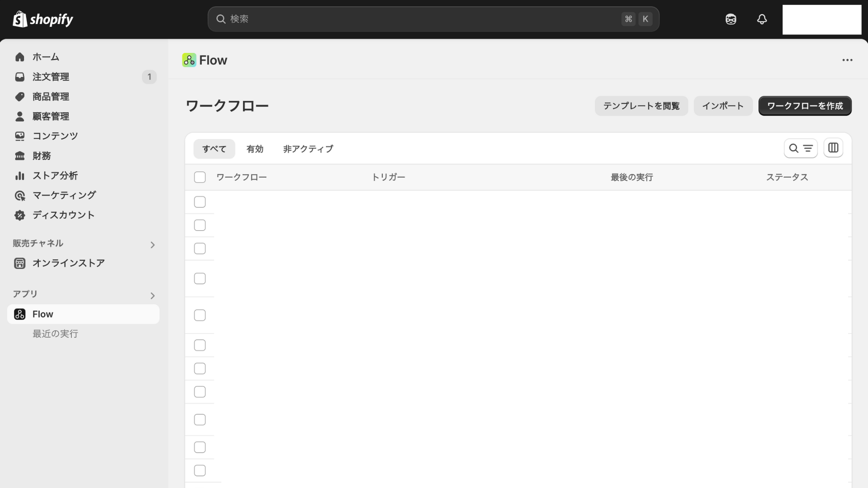Screen dimensions: 868x488
Task: Check the eighth workflow row checkbox
Action: (200, 392)
